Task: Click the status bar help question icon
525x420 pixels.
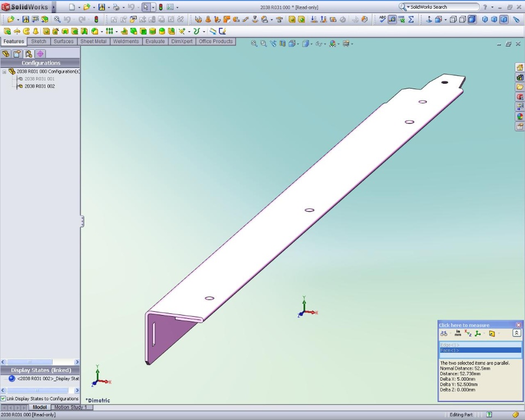Action: pos(489,415)
